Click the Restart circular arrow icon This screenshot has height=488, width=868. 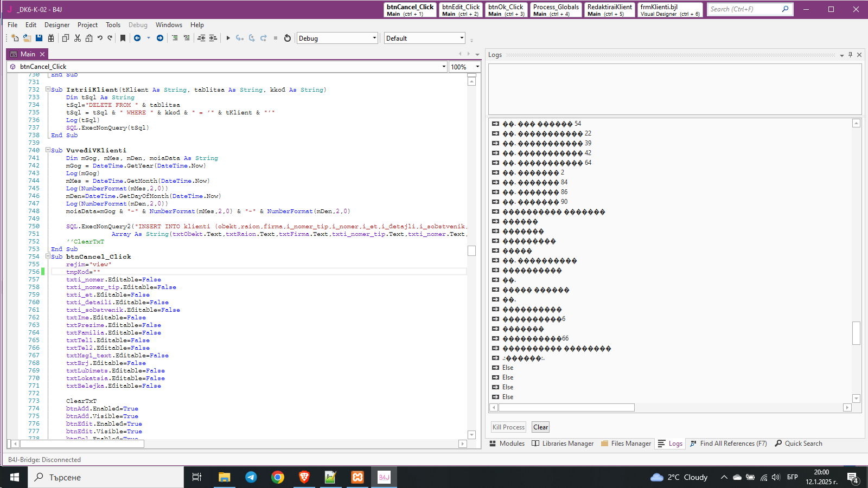pyautogui.click(x=288, y=38)
